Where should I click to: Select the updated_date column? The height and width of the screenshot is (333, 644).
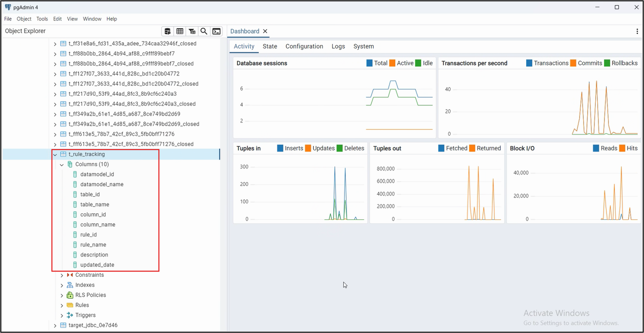[x=97, y=265]
